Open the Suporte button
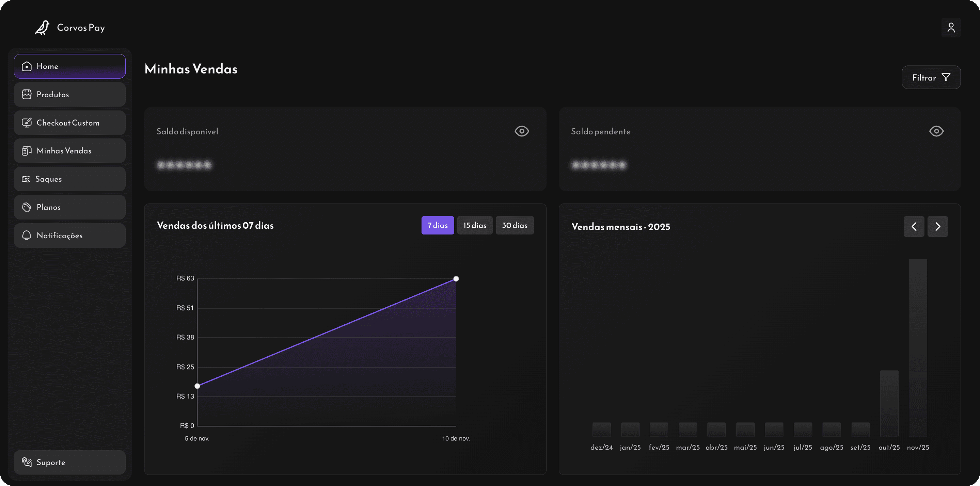 coord(69,462)
